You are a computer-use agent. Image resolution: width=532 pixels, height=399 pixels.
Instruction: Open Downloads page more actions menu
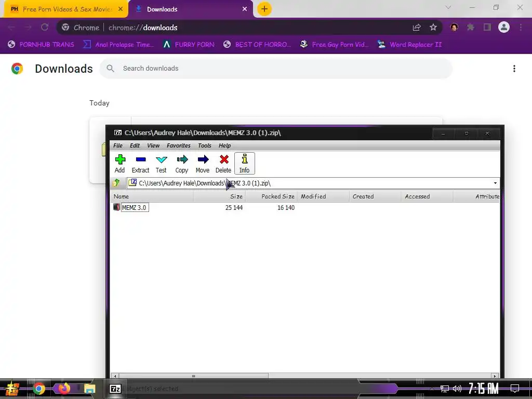point(514,69)
